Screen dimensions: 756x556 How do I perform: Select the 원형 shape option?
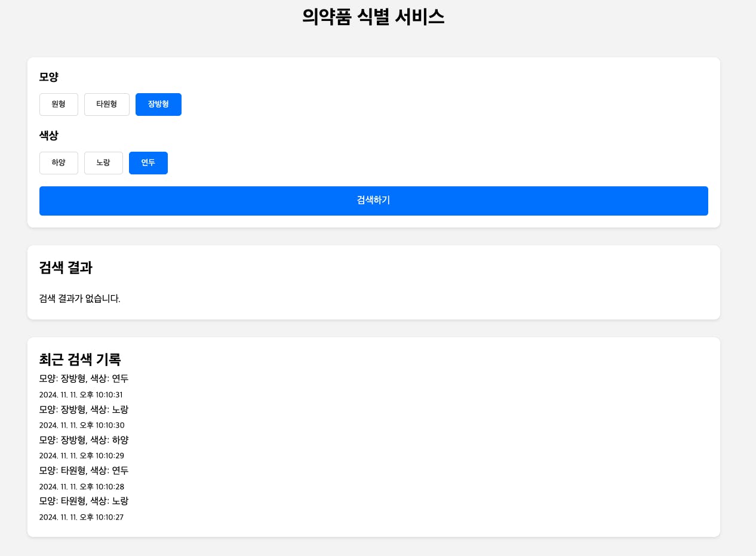59,105
